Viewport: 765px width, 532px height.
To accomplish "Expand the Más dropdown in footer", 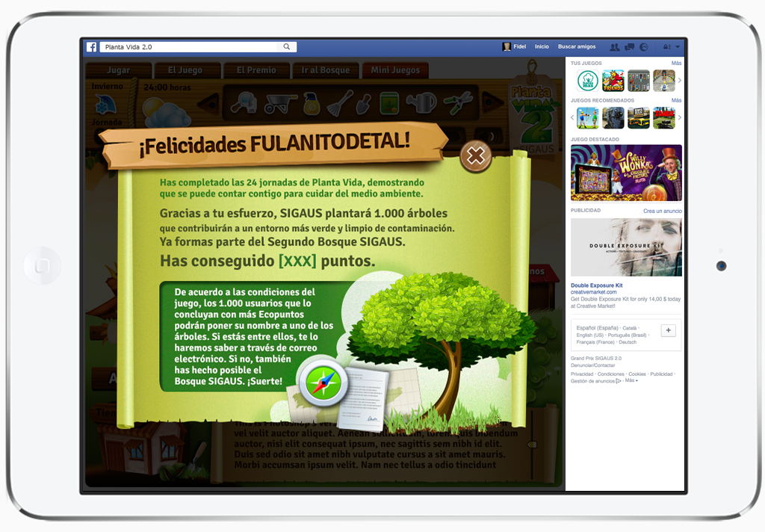I will pos(631,380).
